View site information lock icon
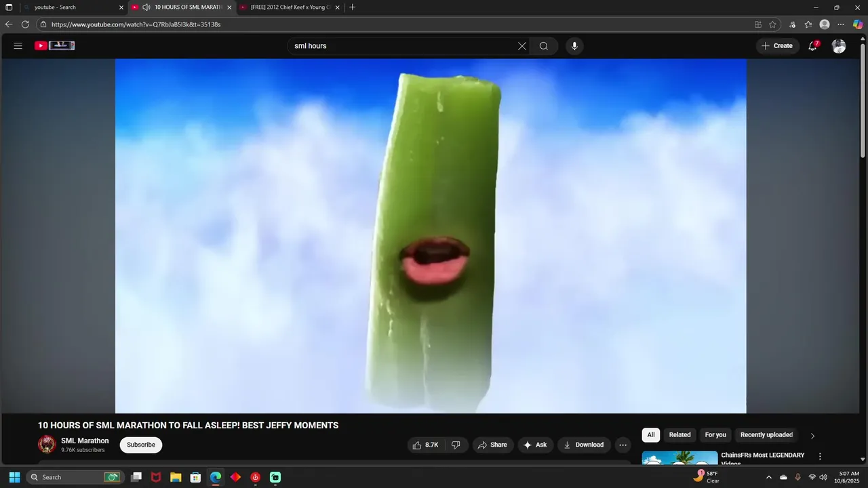 pyautogui.click(x=43, y=24)
